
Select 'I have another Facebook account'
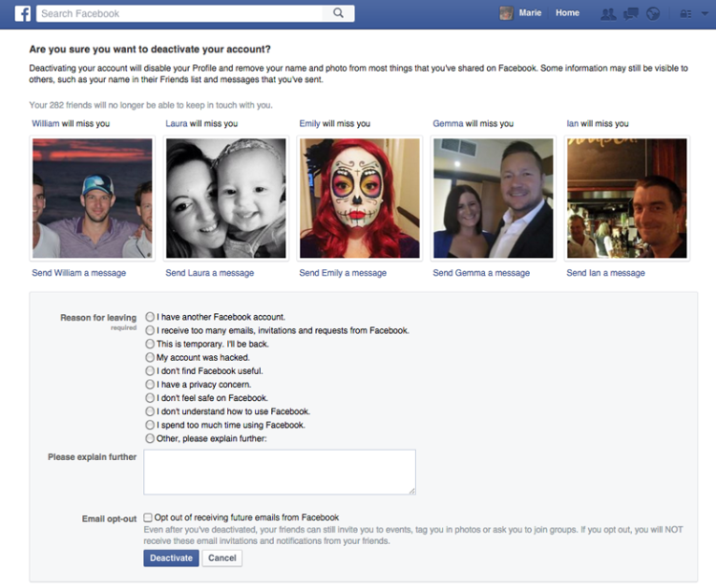(150, 316)
